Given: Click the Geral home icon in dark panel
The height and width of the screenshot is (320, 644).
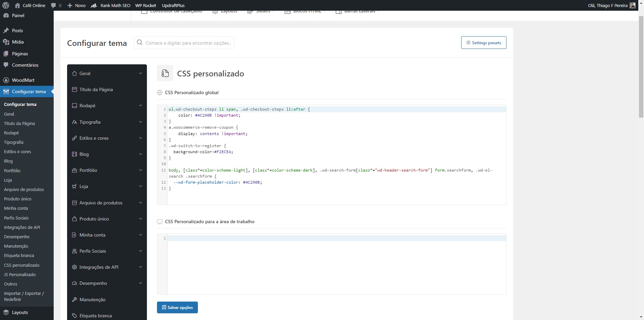Looking at the screenshot, I should click(74, 73).
